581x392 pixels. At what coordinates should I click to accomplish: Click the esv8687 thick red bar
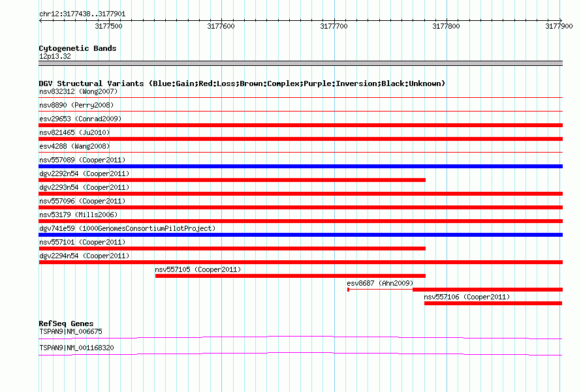487,290
